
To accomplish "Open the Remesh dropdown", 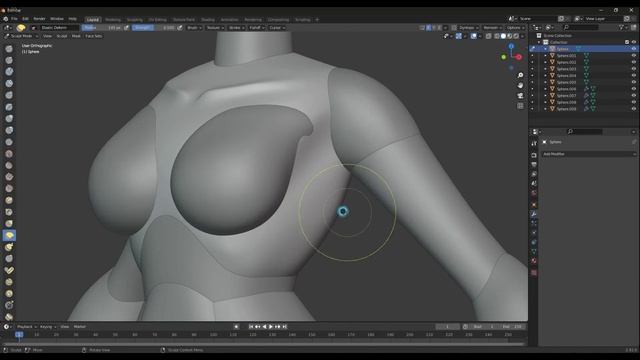I will tap(492, 28).
